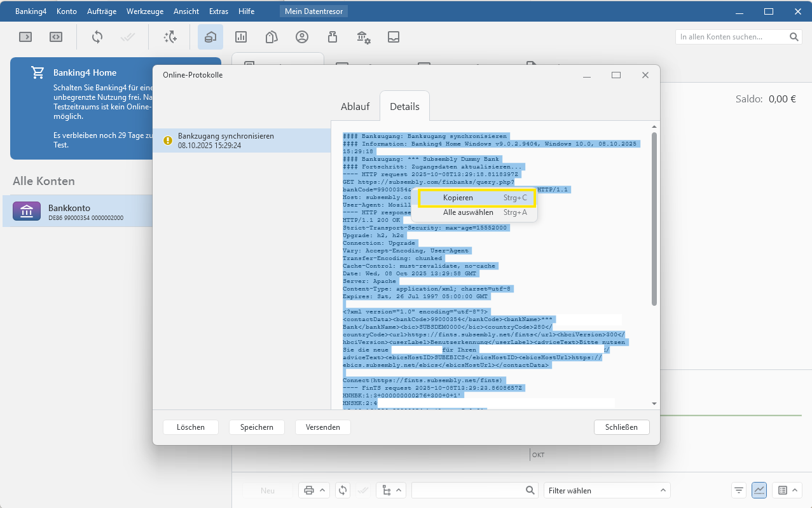Click the sparkle assistant icon in toolbar
This screenshot has height=508, width=812.
coord(170,37)
